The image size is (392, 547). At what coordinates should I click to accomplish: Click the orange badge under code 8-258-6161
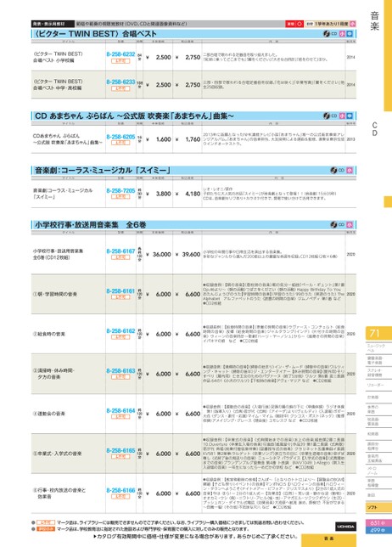pos(120,297)
